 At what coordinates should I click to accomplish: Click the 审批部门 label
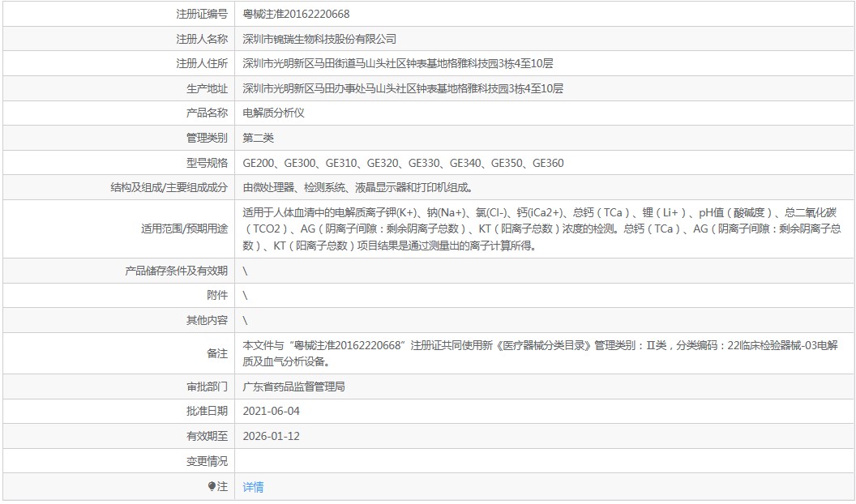click(x=207, y=387)
